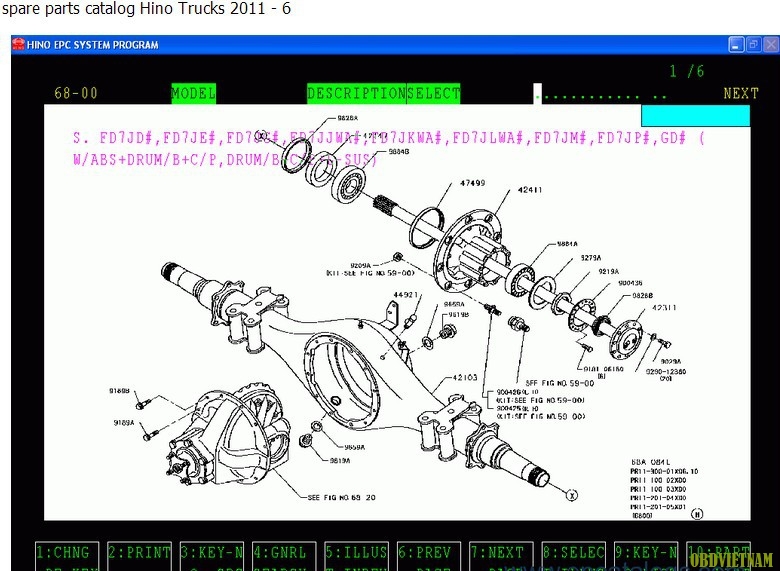Click the yellow NEXT label at top right
The width and height of the screenshot is (780, 571).
(x=741, y=94)
